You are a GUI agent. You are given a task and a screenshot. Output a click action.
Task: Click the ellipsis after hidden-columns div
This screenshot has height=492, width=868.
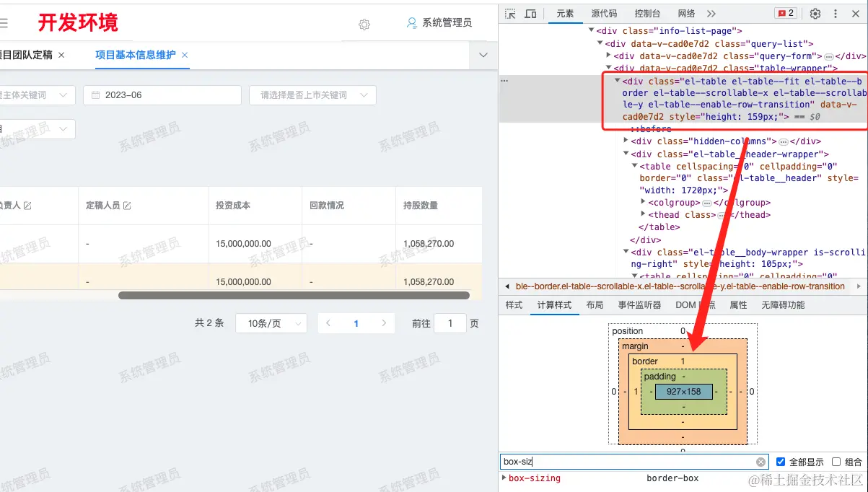[x=783, y=141]
